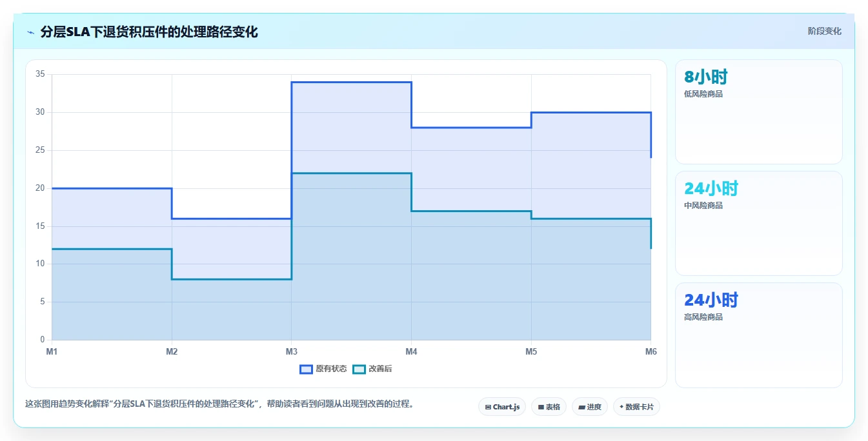Click the description sentence below the chart
This screenshot has width=868, height=441.
(x=219, y=404)
